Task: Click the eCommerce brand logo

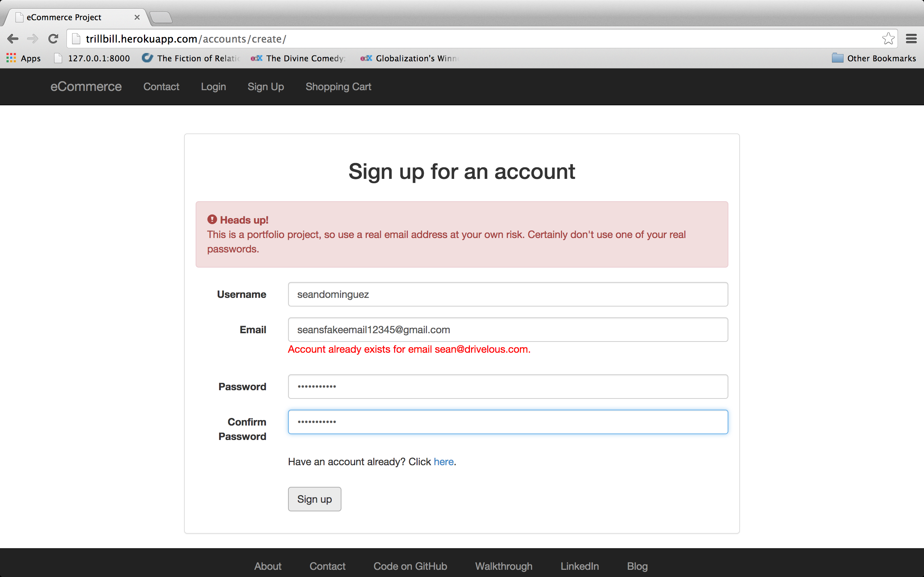Action: (86, 87)
